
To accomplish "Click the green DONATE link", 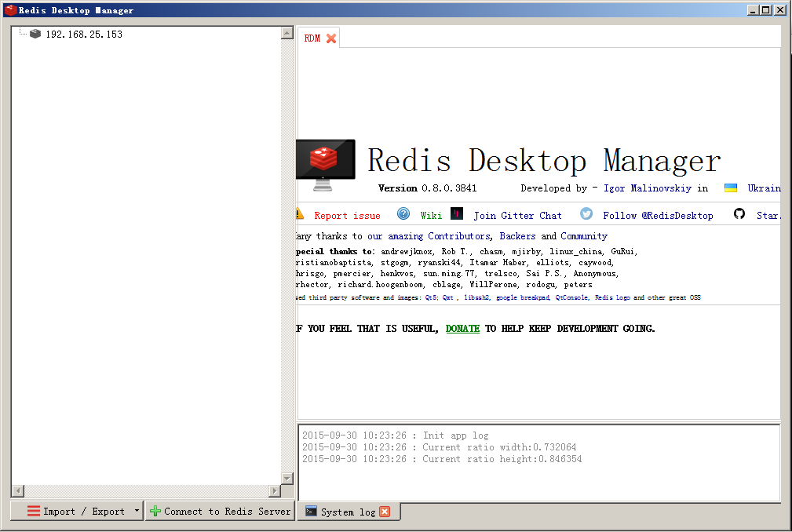I will tap(462, 329).
